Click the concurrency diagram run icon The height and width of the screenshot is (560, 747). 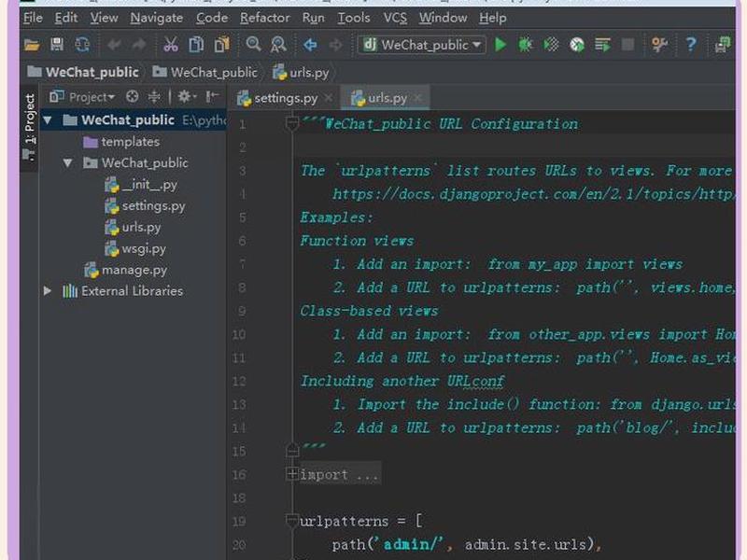coord(602,45)
